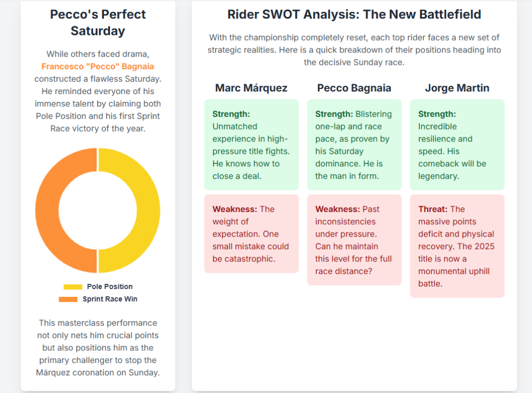Screen dimensions: 532x393
Task: Select the Pecco Bagnaia column heading
Action: 354,88
